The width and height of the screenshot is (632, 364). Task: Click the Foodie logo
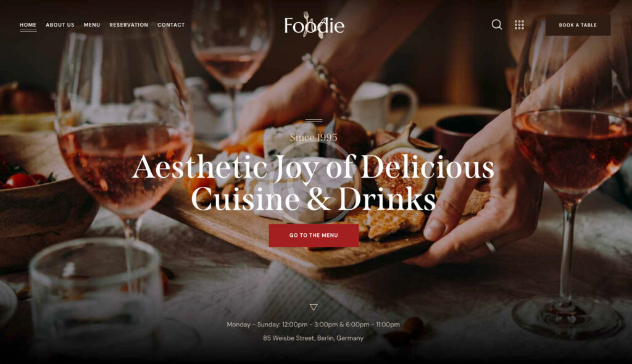[314, 25]
